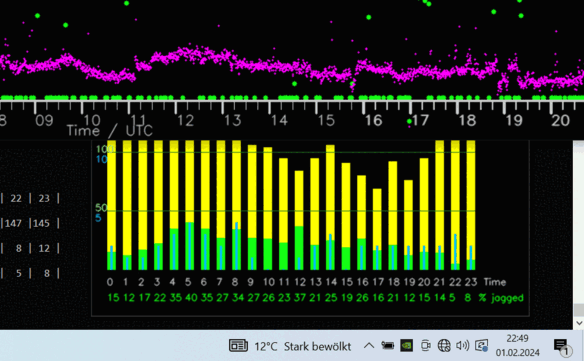Viewport: 584px width, 361px height.
Task: Open the notification center icon
Action: pyautogui.click(x=562, y=346)
